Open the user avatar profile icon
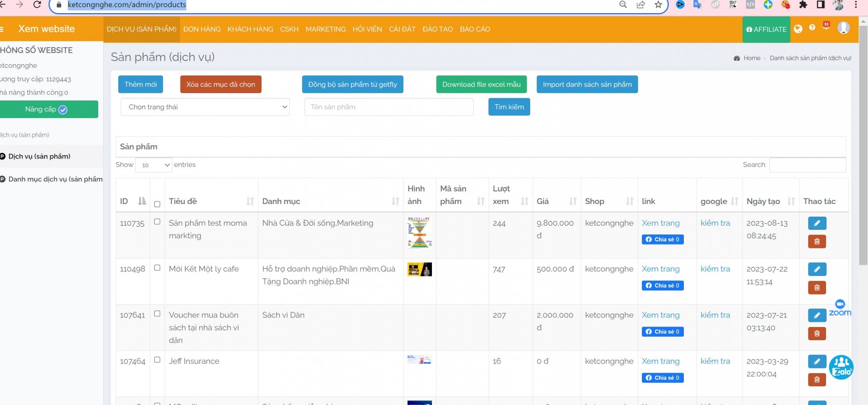The height and width of the screenshot is (405, 868). point(843,28)
